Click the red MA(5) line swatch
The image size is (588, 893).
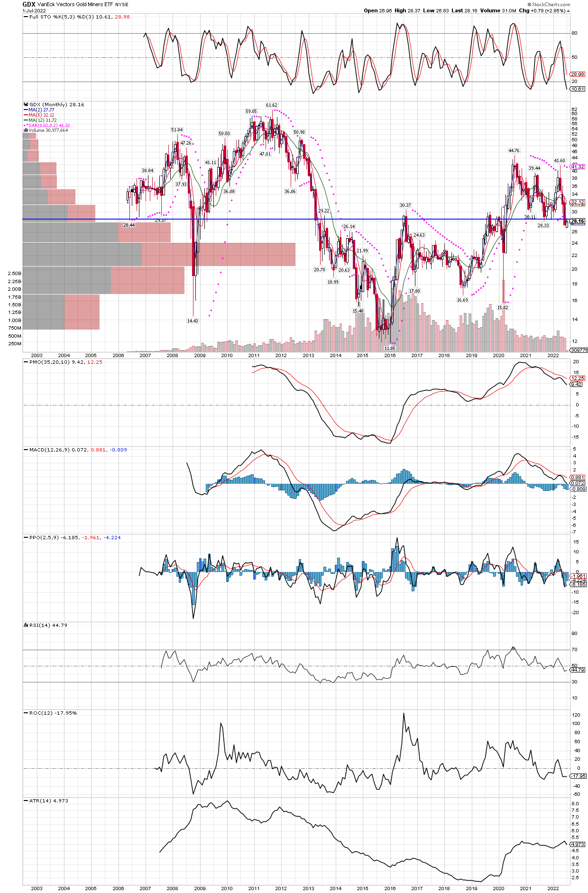pos(26,115)
